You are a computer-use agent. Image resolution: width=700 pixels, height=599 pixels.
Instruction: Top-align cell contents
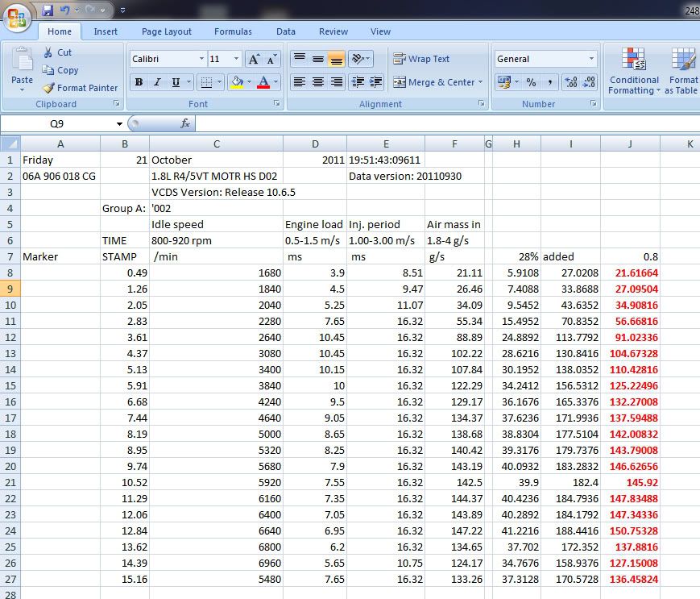(300, 59)
